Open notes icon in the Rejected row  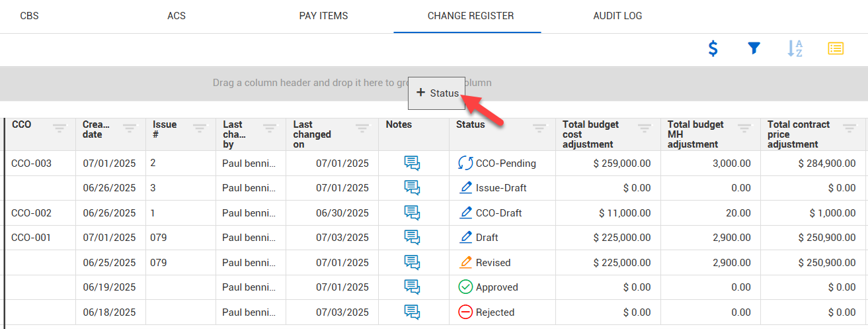tap(412, 312)
